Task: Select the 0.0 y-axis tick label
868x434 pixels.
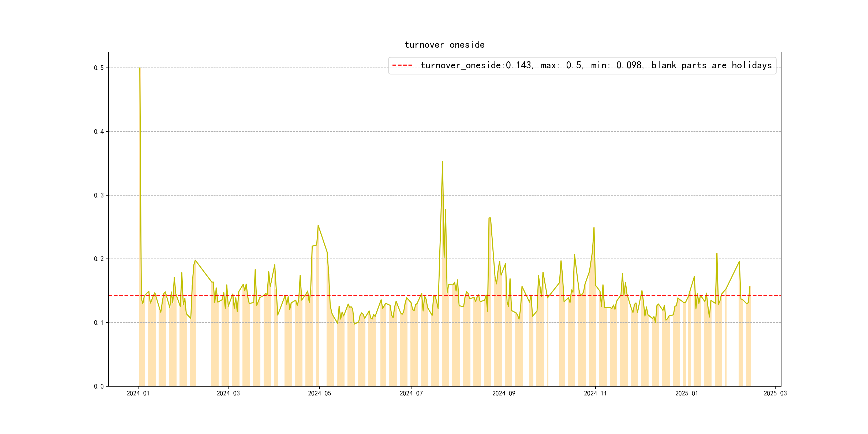Action: pyautogui.click(x=99, y=387)
